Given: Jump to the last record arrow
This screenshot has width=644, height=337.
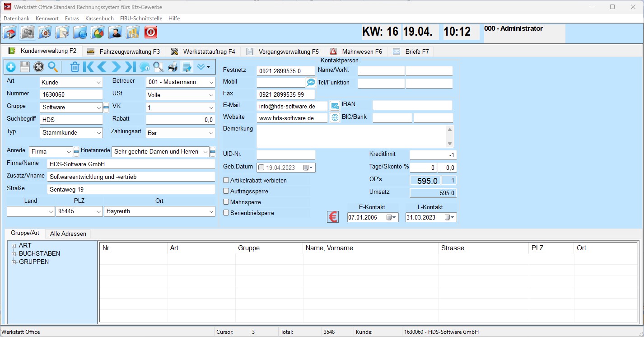Looking at the screenshot, I should pyautogui.click(x=131, y=67).
